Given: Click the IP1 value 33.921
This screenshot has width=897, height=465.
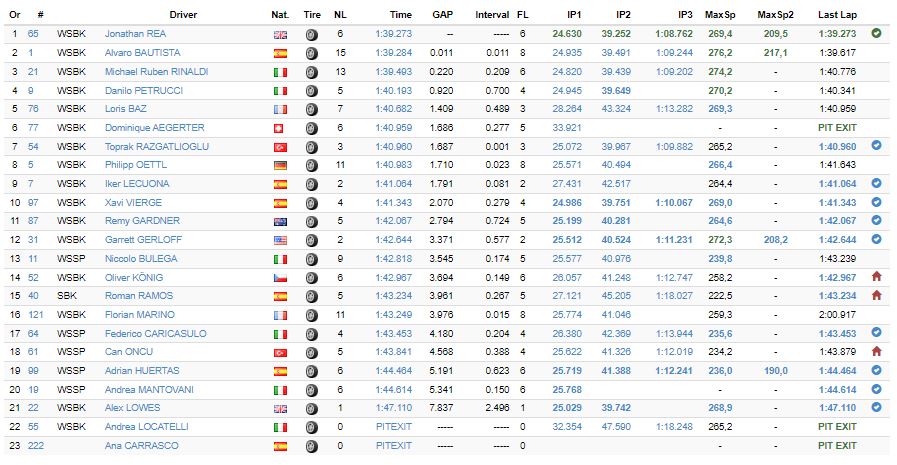Looking at the screenshot, I should [566, 128].
